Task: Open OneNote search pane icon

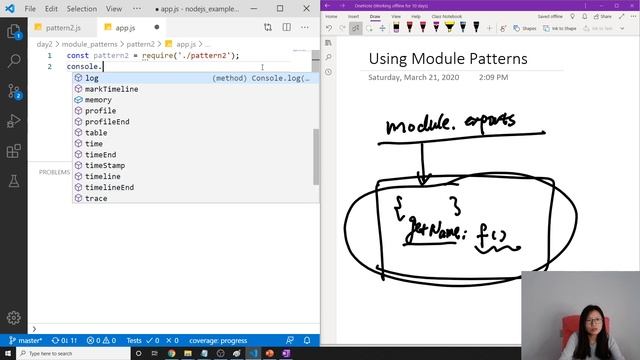Action: (x=329, y=57)
